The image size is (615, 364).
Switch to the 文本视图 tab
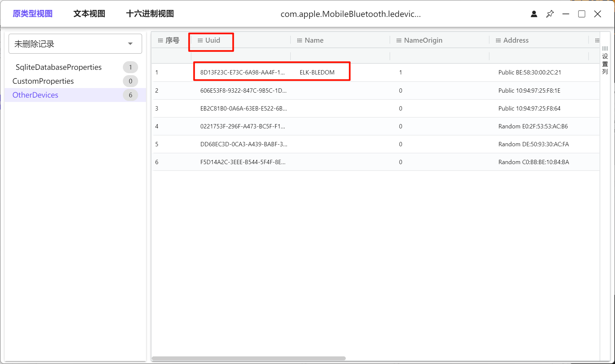pos(89,14)
